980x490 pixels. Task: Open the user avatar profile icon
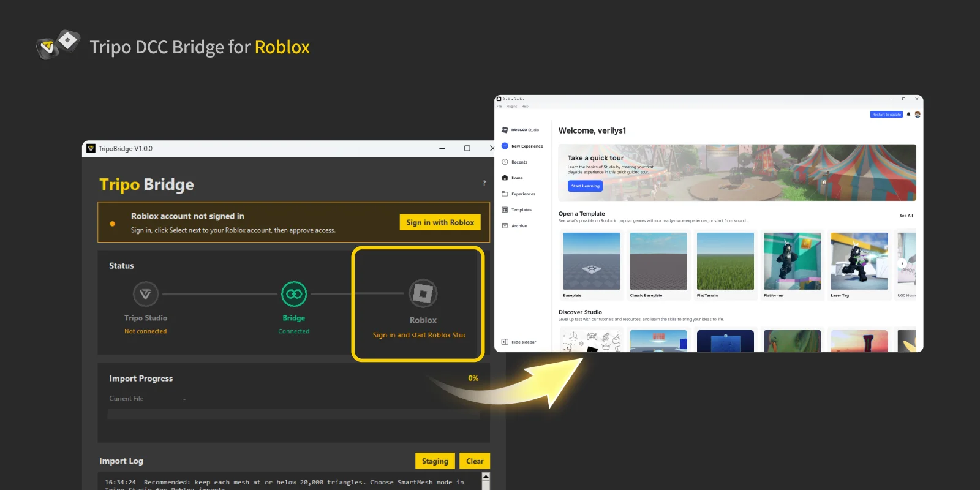coord(918,114)
